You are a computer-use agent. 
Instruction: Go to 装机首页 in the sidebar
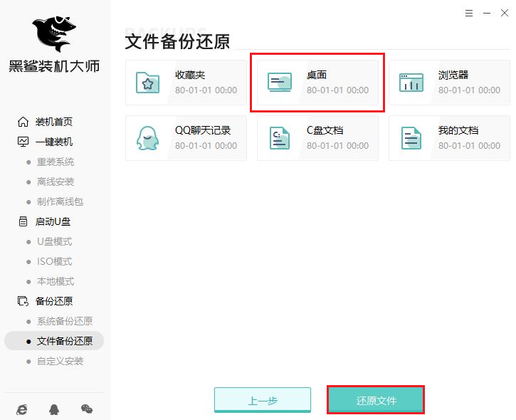[53, 122]
